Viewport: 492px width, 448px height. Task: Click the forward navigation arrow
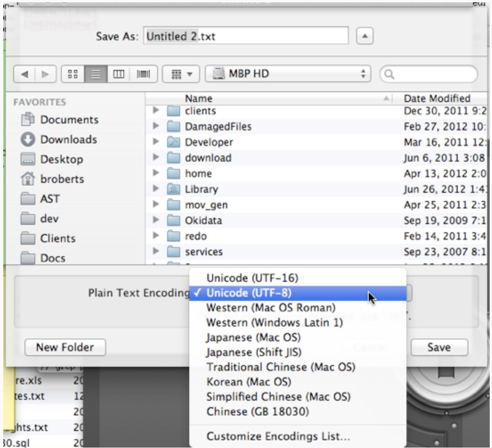coord(45,74)
